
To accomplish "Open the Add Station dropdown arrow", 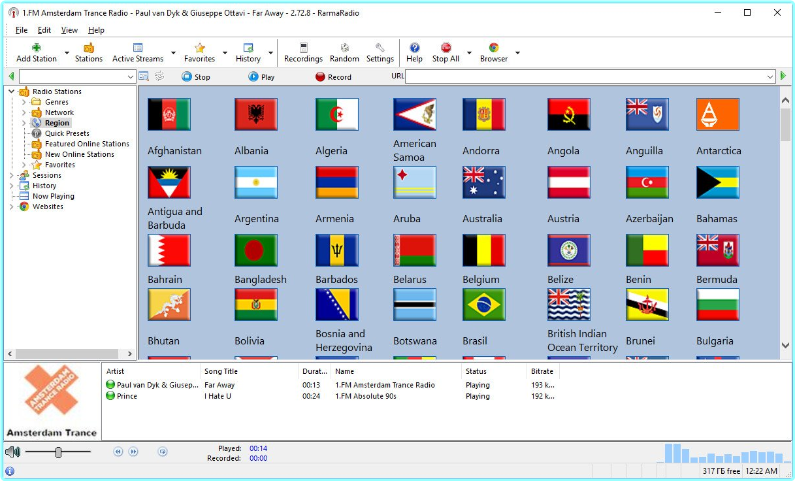I will (x=66, y=53).
